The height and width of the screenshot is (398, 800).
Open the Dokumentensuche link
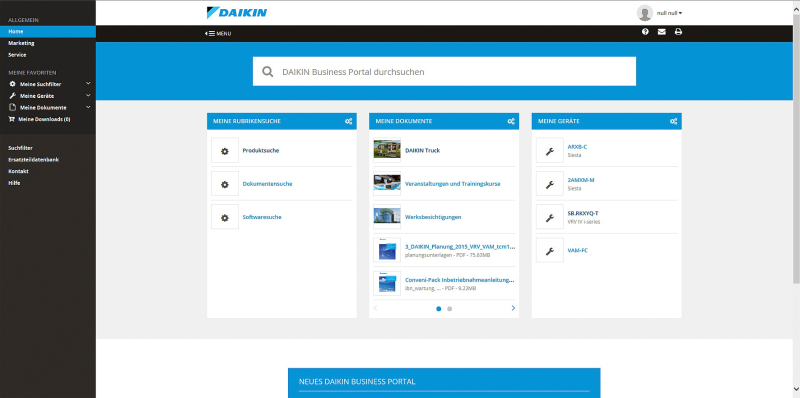pyautogui.click(x=267, y=184)
